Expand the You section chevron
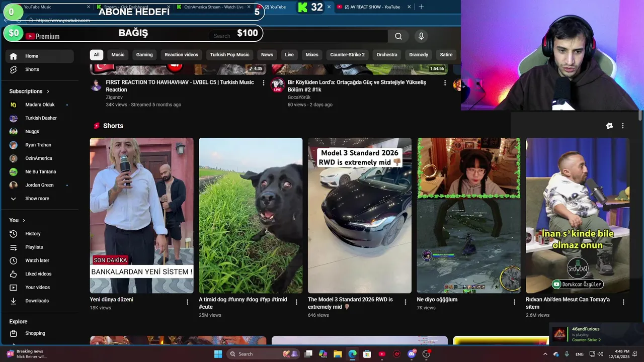The height and width of the screenshot is (362, 644). point(24,221)
